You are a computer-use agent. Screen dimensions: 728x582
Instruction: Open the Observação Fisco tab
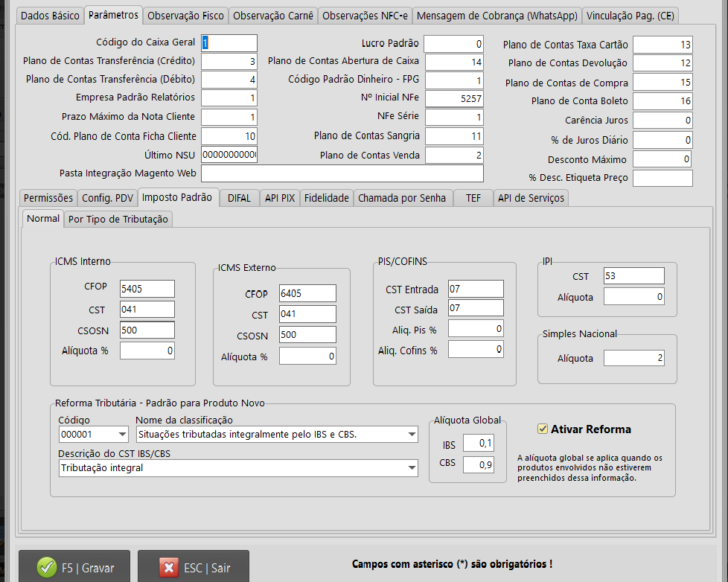[x=185, y=16]
